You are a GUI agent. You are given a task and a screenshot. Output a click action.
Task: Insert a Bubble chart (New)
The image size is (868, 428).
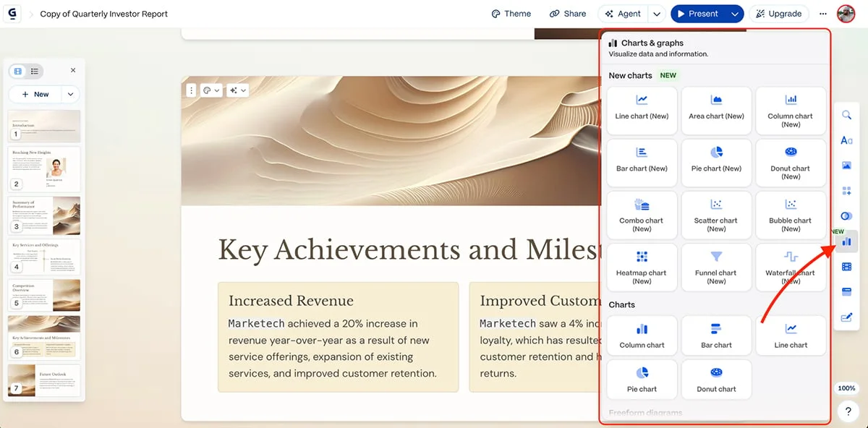click(791, 215)
